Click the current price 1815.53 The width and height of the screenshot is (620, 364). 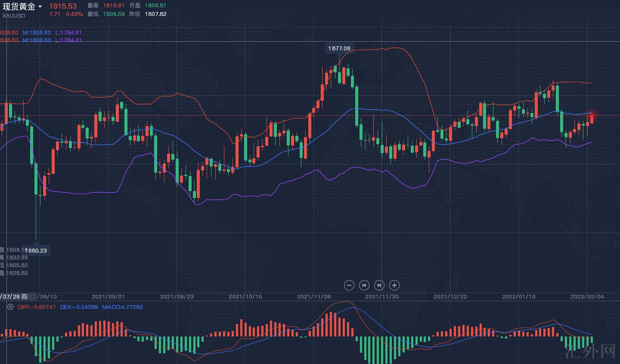(62, 6)
